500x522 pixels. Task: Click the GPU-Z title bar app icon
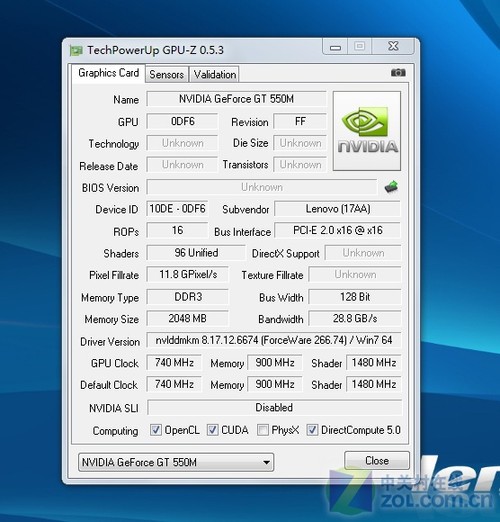[x=76, y=51]
